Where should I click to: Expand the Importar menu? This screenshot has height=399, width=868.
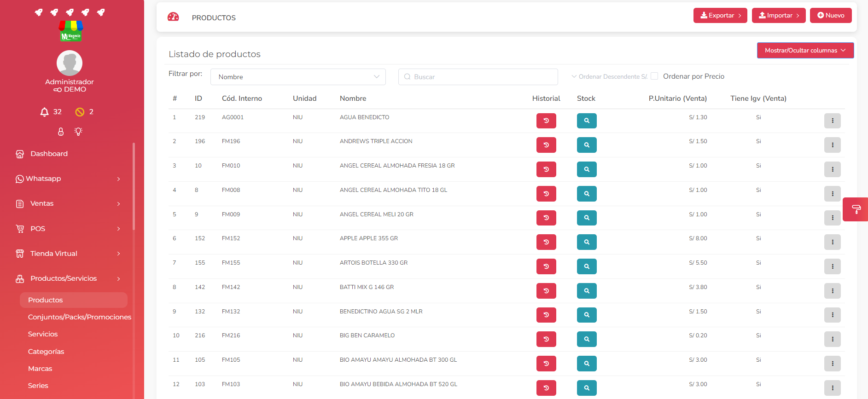tap(779, 15)
